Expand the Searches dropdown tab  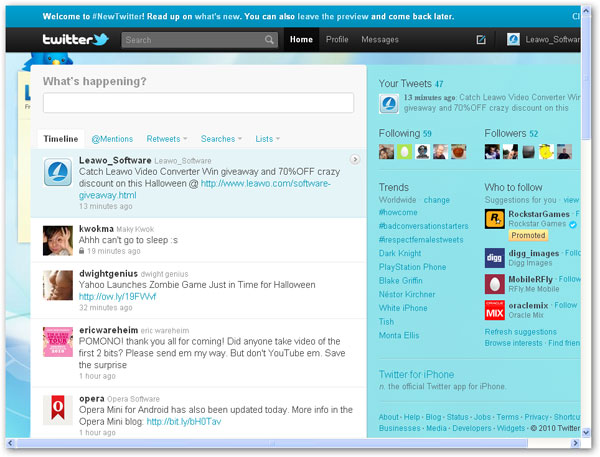click(221, 139)
